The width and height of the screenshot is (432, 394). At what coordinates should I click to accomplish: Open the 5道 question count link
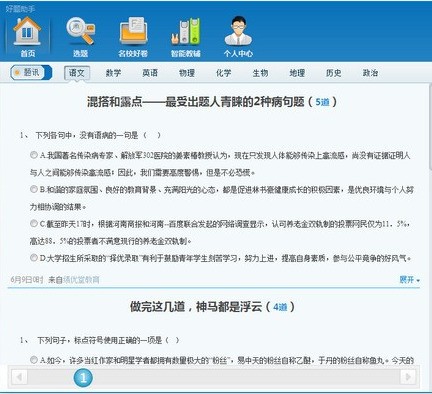pos(322,102)
